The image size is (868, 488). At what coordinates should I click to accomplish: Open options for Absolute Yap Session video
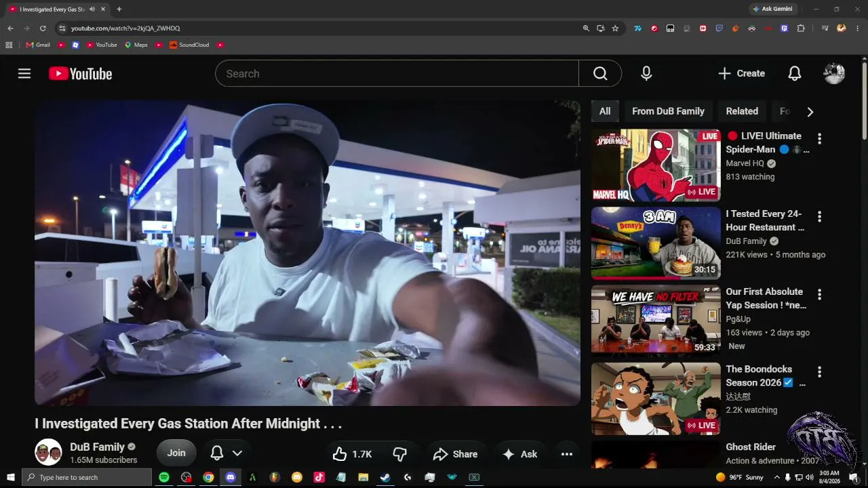tap(819, 295)
